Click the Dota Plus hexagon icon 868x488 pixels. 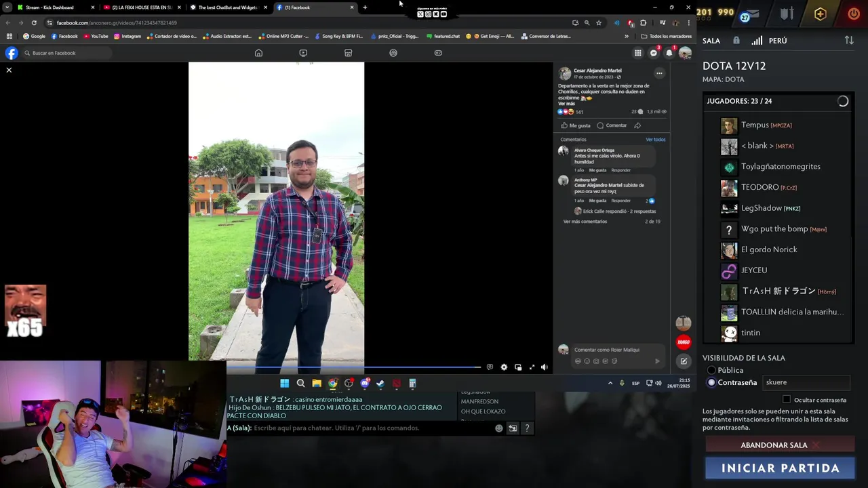pyautogui.click(x=820, y=14)
